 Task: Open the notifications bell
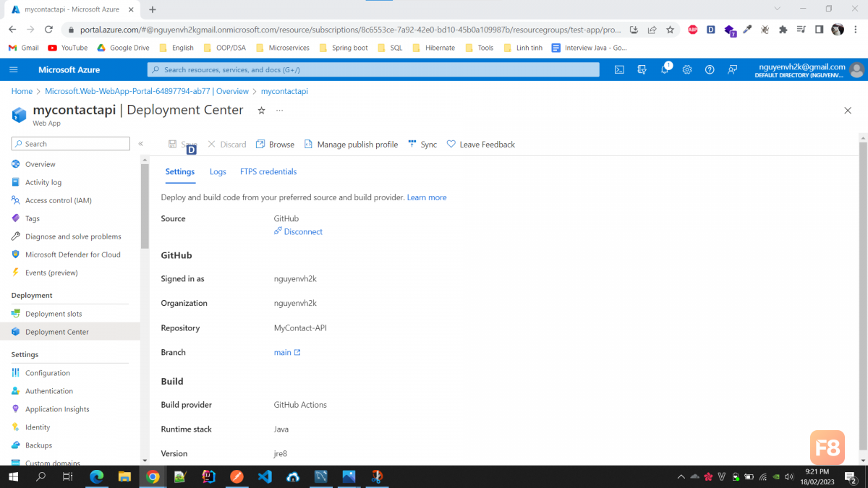click(x=665, y=69)
